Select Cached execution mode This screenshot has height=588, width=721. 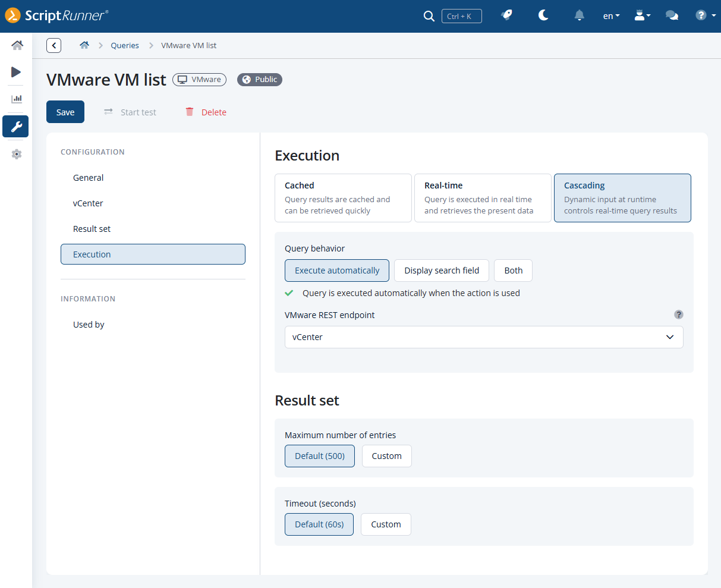(343, 198)
